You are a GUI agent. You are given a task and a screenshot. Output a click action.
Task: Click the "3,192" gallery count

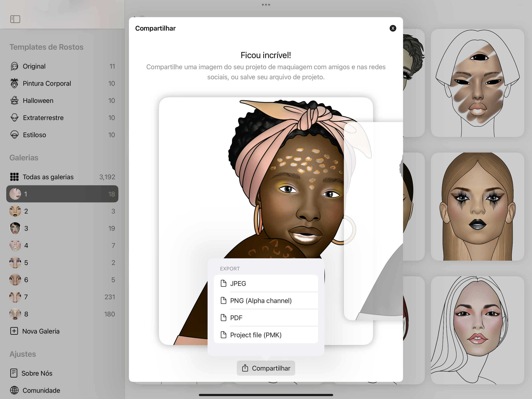point(107,177)
